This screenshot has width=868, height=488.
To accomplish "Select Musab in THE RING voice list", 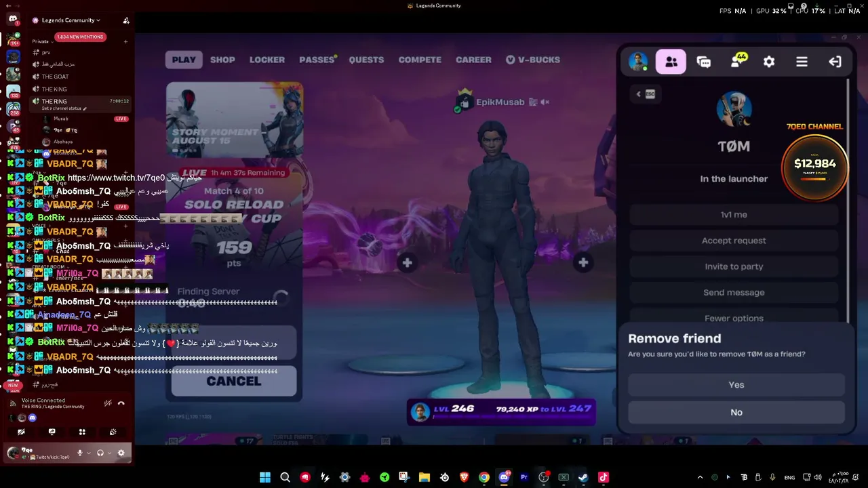I will pos(61,119).
